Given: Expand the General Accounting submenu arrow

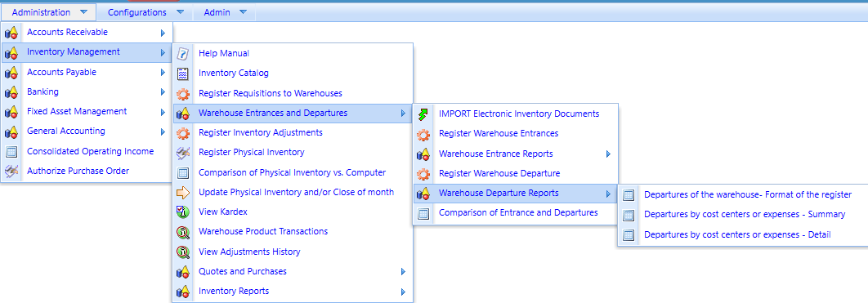Looking at the screenshot, I should [163, 132].
